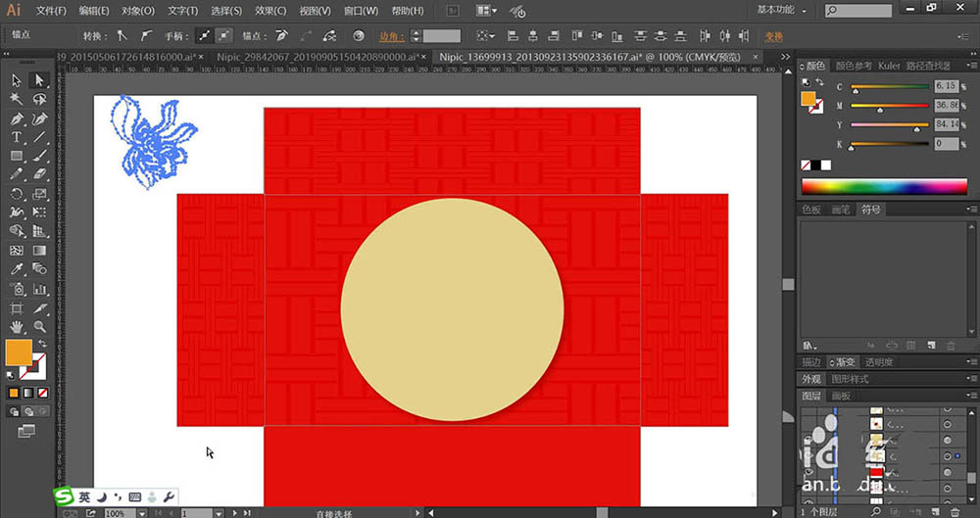This screenshot has width=980, height=518.
Task: Open the zoom level dropdown at 100%
Action: click(x=142, y=512)
